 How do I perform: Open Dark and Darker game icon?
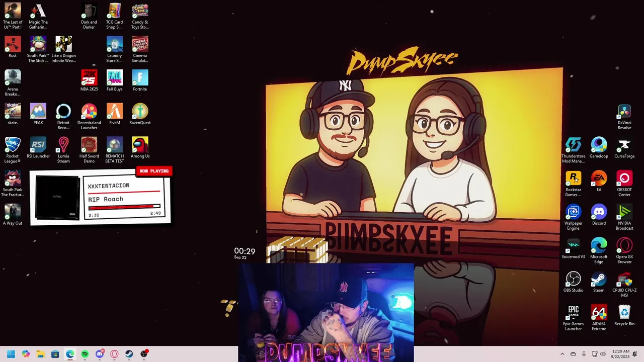89,16
